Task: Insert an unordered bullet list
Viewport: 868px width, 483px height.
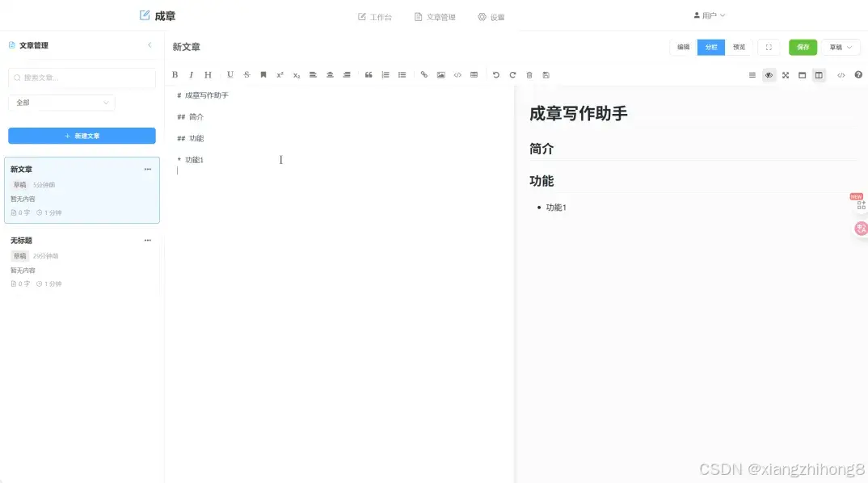Action: [x=402, y=74]
